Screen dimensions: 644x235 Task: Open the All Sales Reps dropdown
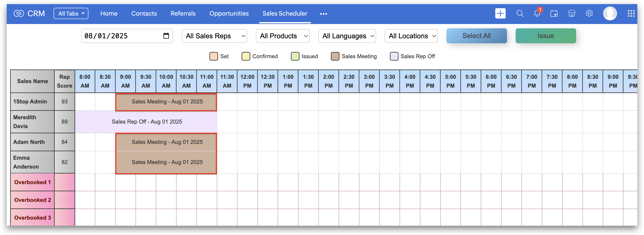(x=214, y=36)
